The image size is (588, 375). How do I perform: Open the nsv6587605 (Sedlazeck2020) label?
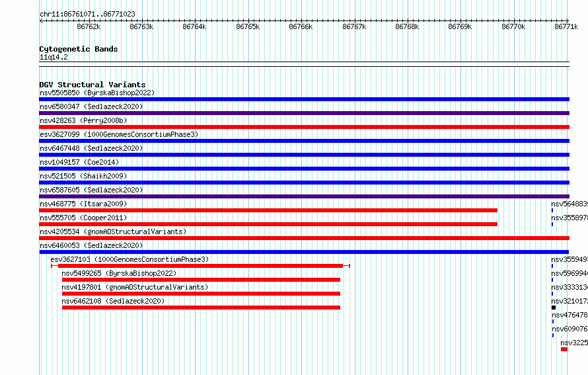click(91, 190)
